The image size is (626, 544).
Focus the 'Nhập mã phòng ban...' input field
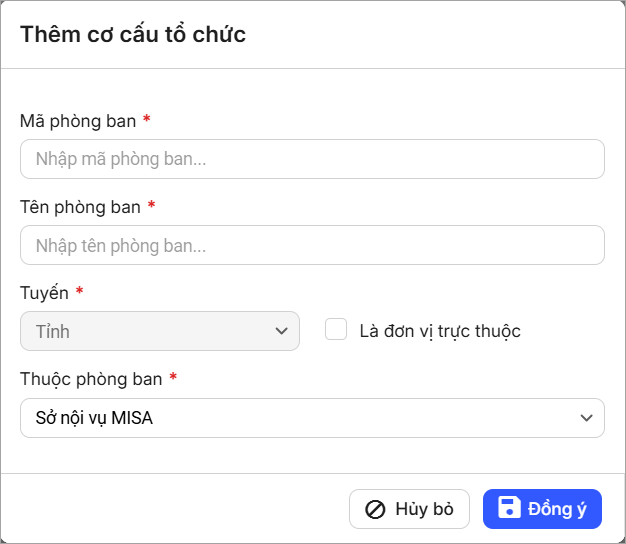[312, 158]
